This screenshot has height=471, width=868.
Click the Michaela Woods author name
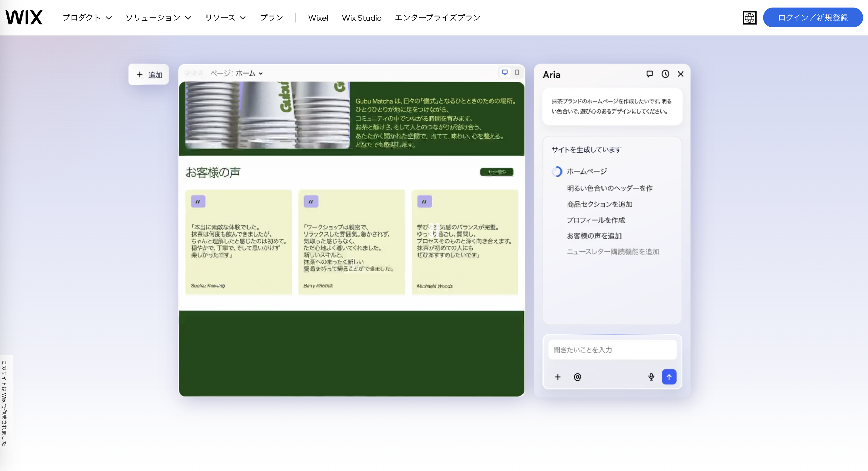pyautogui.click(x=435, y=286)
